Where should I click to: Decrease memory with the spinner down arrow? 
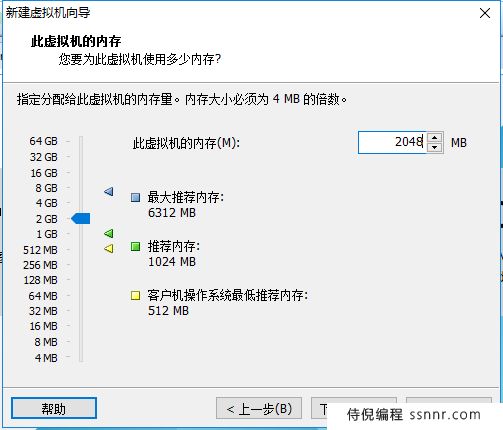[434, 147]
